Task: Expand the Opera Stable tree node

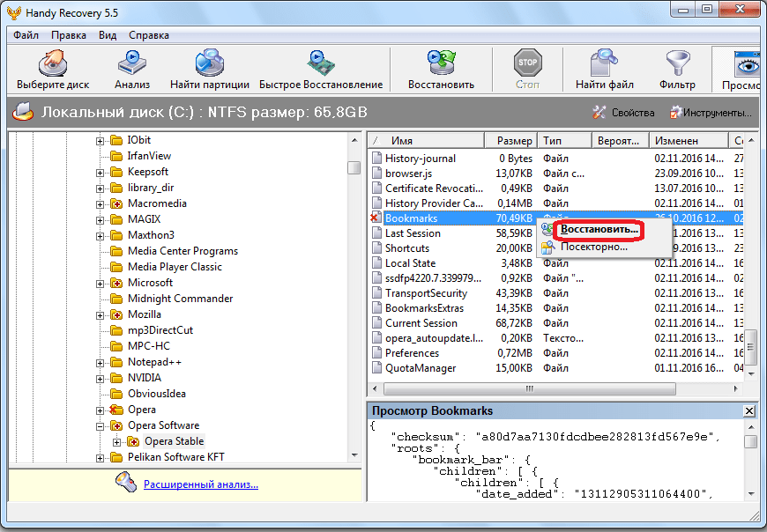Action: click(117, 441)
